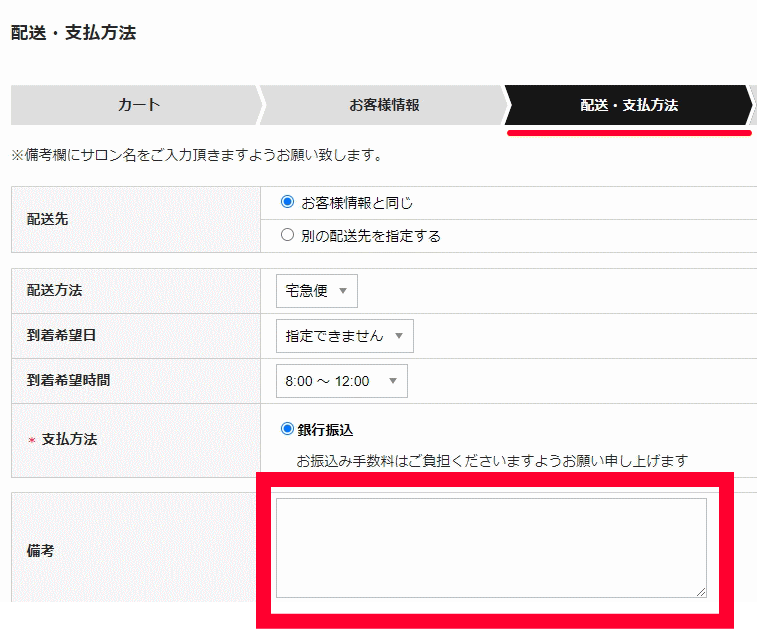Open the お客様情報 step

[384, 105]
